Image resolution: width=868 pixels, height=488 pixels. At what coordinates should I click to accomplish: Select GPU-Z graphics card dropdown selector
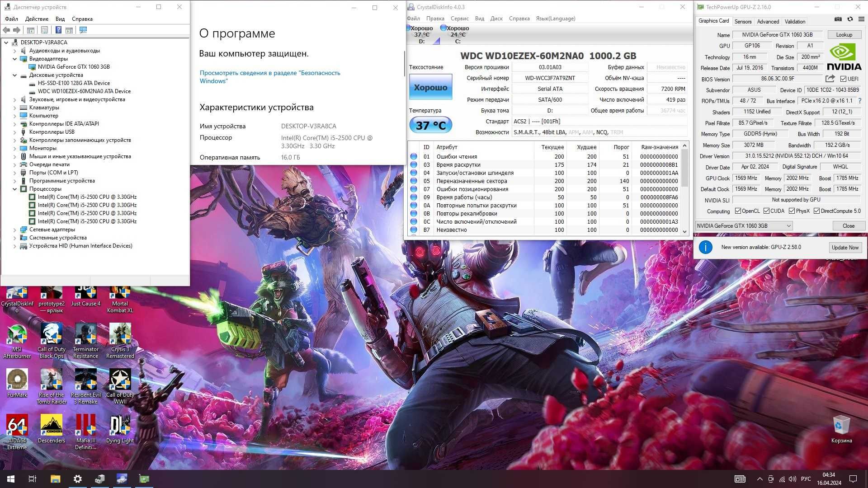tap(744, 225)
